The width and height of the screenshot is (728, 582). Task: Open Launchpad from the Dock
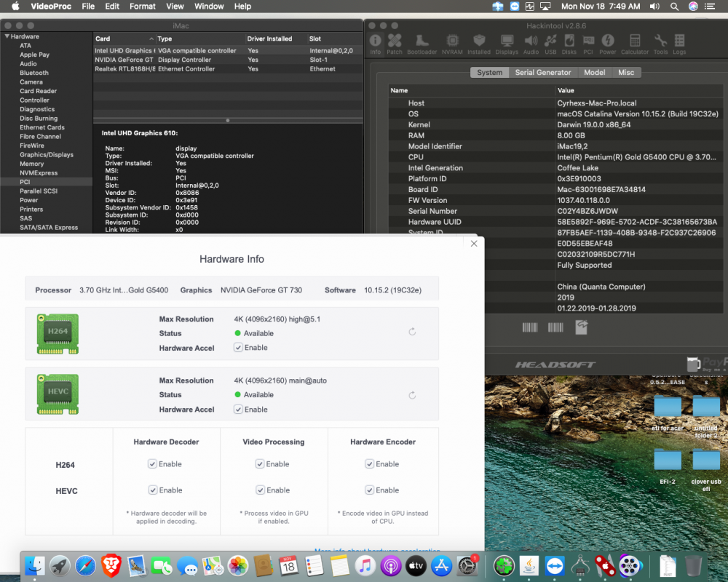pyautogui.click(x=60, y=566)
